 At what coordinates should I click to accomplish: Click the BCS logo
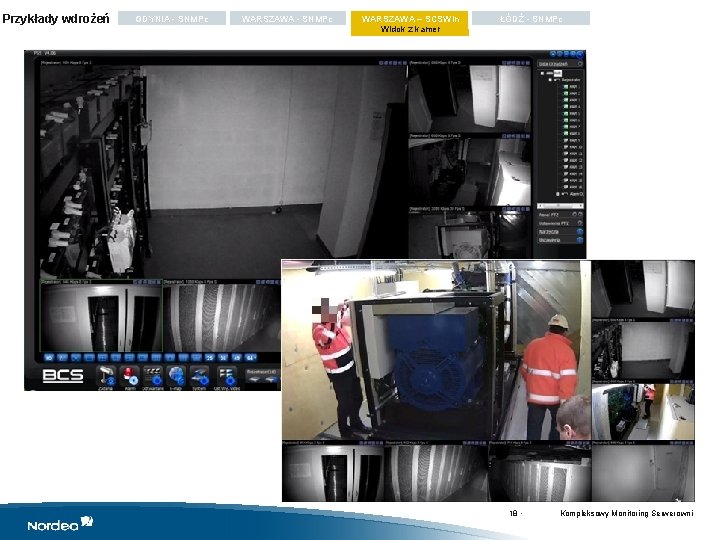[63, 375]
